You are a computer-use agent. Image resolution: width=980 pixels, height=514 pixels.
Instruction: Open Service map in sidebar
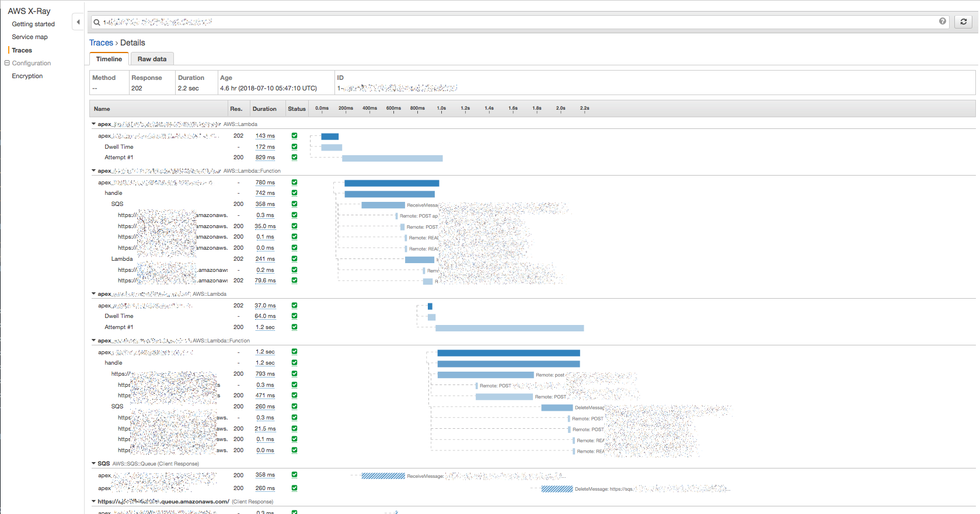pyautogui.click(x=30, y=37)
